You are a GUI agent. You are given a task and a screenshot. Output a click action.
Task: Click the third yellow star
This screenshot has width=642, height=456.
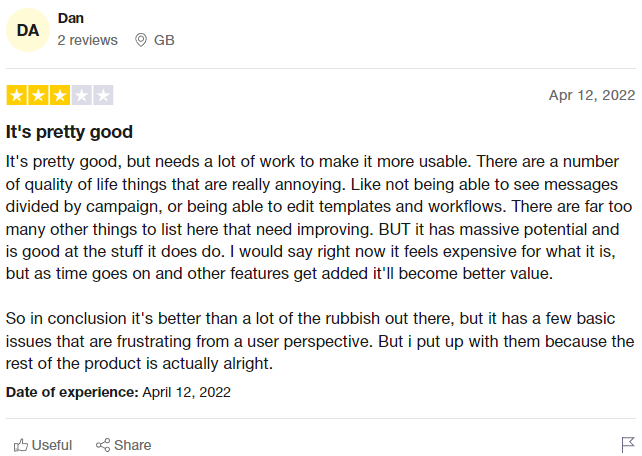coord(60,95)
